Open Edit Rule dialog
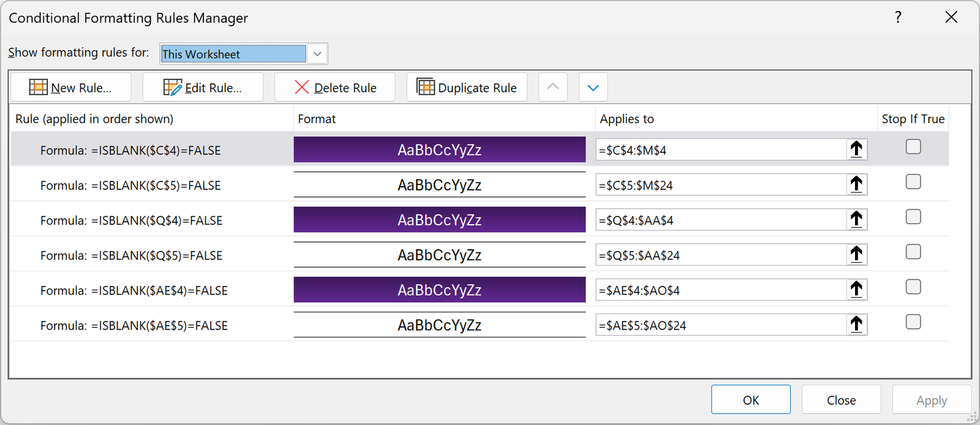The width and height of the screenshot is (980, 425). tap(203, 88)
